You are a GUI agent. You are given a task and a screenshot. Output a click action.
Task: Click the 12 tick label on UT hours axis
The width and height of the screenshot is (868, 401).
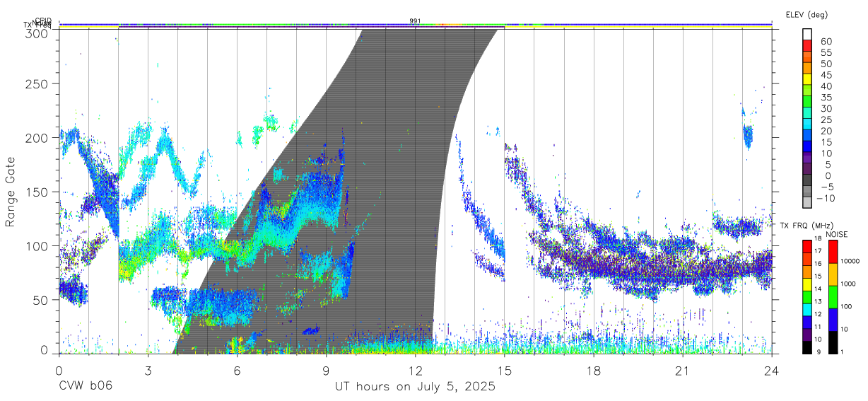415,370
